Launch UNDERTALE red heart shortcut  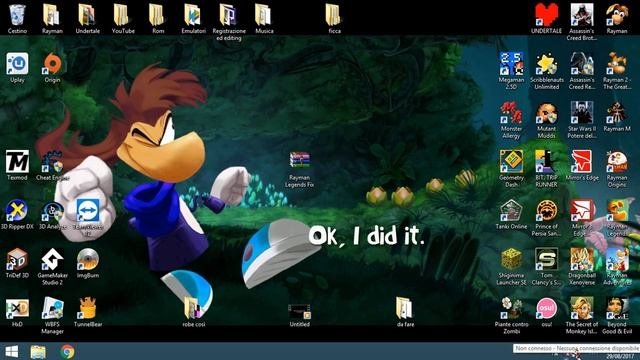(547, 15)
